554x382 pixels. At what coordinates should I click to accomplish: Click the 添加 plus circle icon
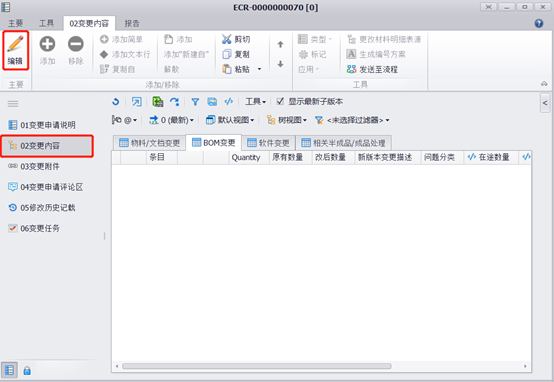pos(47,44)
